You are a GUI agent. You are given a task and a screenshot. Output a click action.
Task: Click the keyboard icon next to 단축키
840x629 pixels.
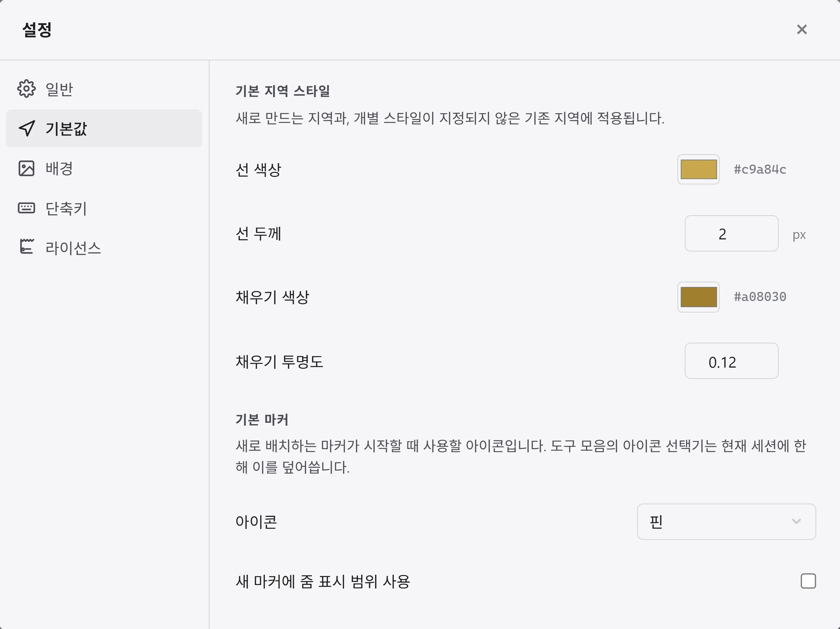pyautogui.click(x=26, y=208)
